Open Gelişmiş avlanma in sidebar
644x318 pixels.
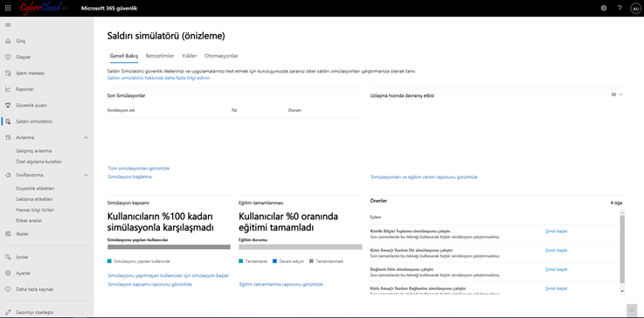pyautogui.click(x=34, y=151)
